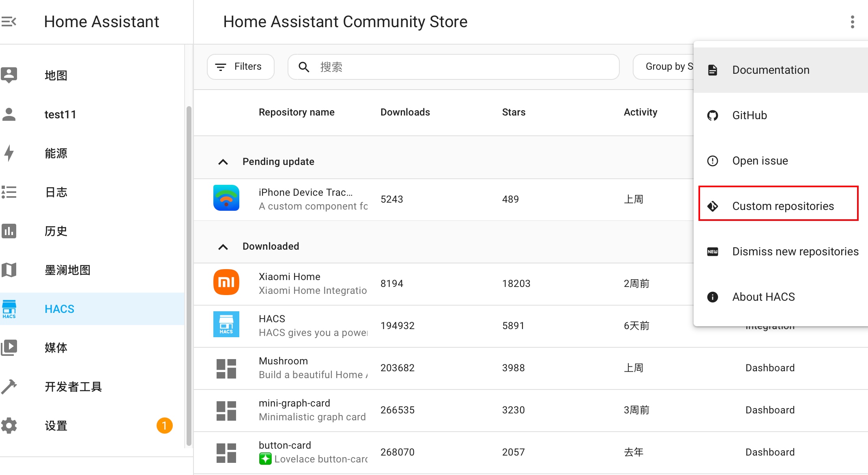
Task: Open the 开发者工具 hammer icon
Action: [x=9, y=387]
